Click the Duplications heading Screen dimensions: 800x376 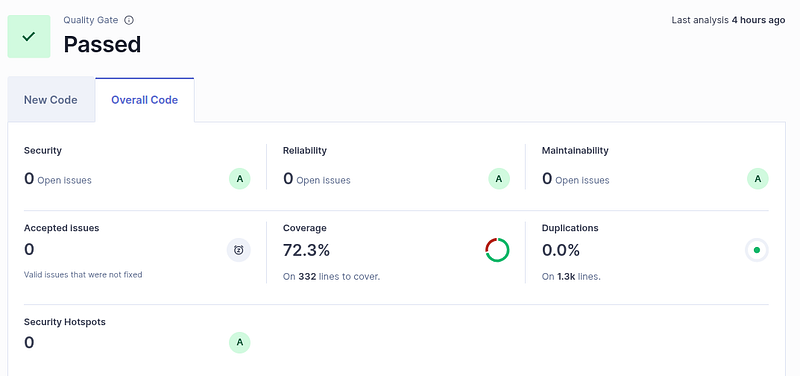[x=570, y=228]
